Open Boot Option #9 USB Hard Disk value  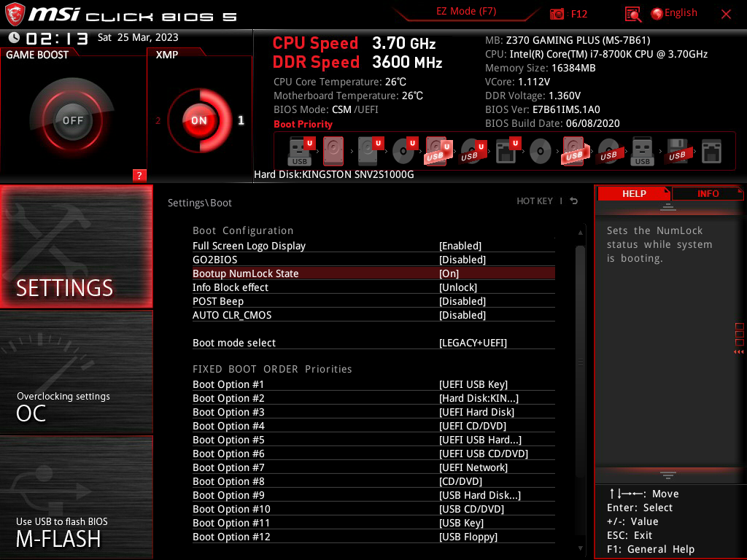480,495
